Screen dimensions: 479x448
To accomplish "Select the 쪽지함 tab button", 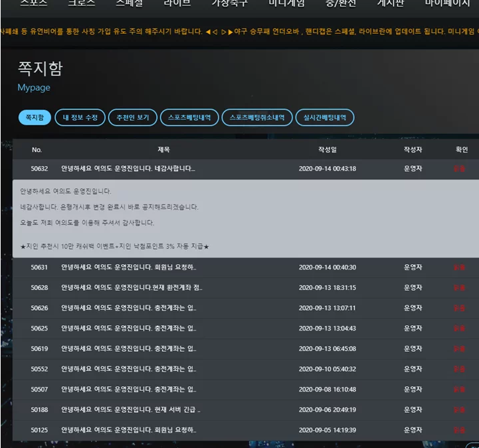I will coord(35,117).
